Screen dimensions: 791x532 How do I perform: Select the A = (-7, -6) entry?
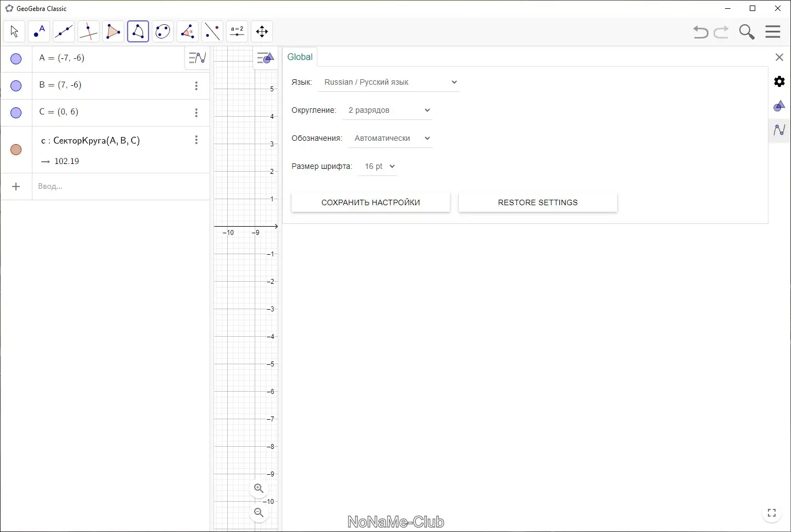click(x=62, y=58)
